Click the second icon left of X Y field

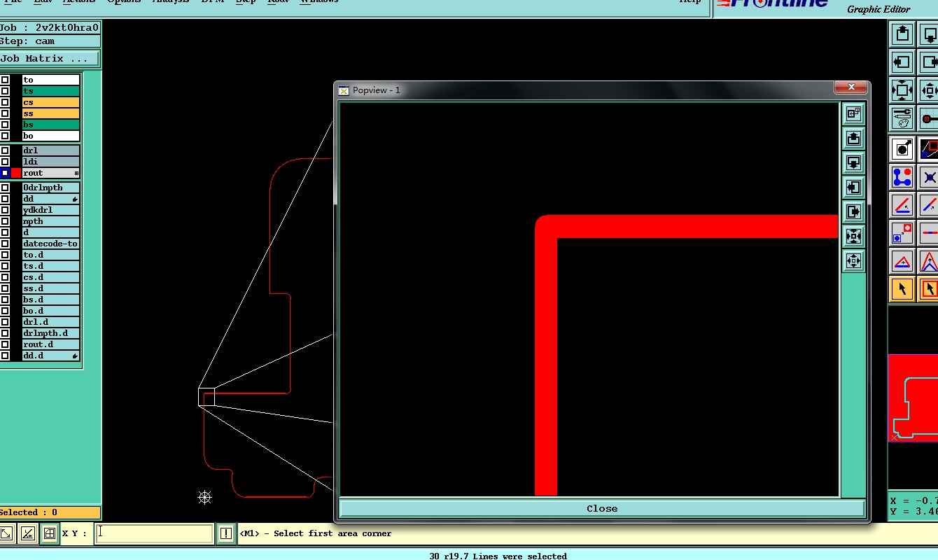27,533
